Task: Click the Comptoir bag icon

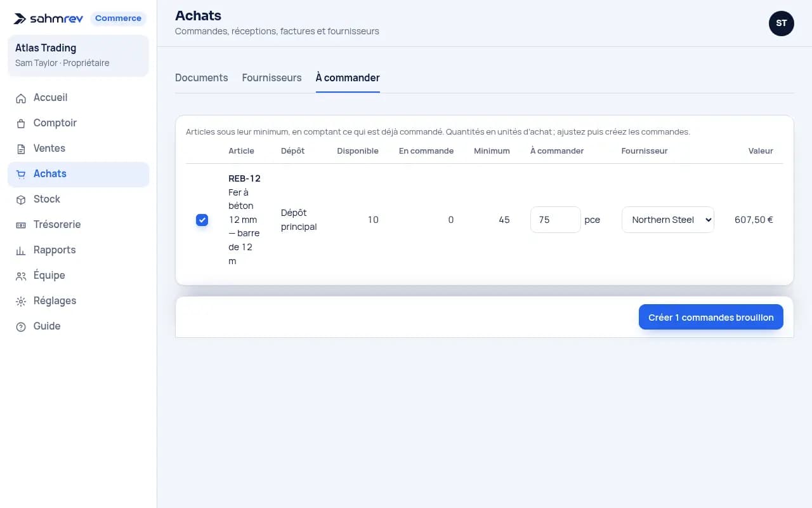Action: tap(21, 123)
